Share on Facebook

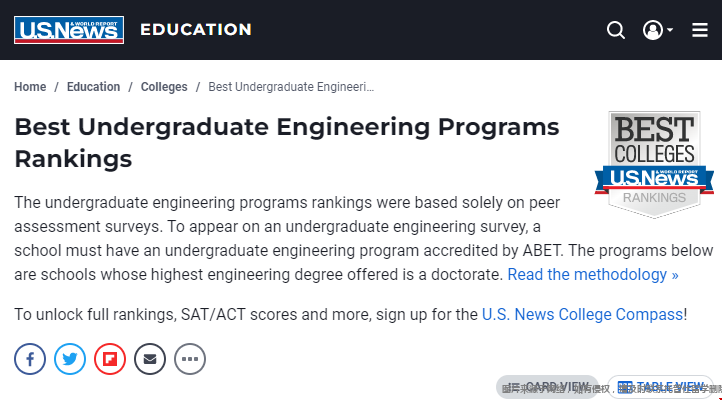point(30,359)
